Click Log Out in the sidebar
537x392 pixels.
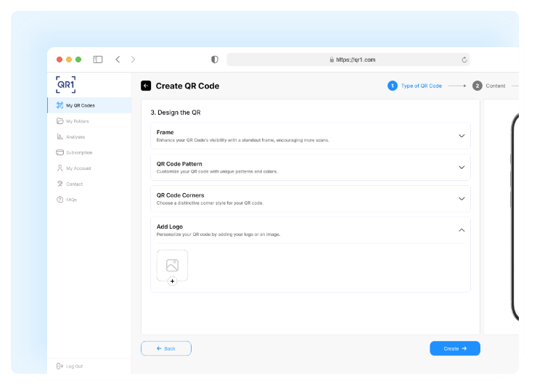pyautogui.click(x=73, y=366)
